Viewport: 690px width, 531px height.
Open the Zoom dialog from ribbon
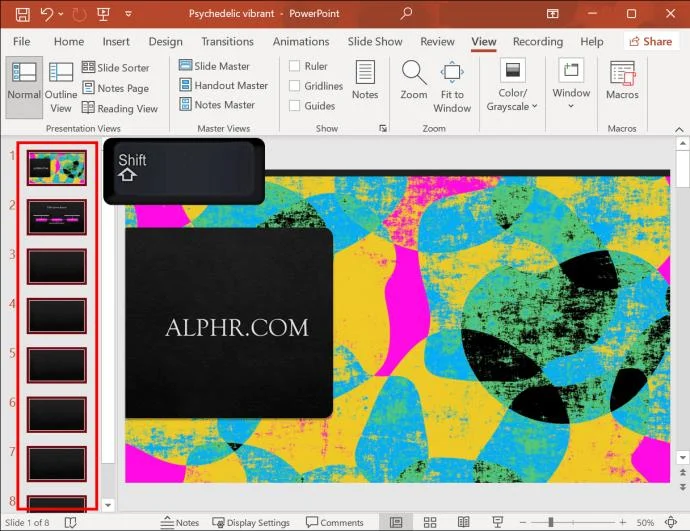pos(414,80)
